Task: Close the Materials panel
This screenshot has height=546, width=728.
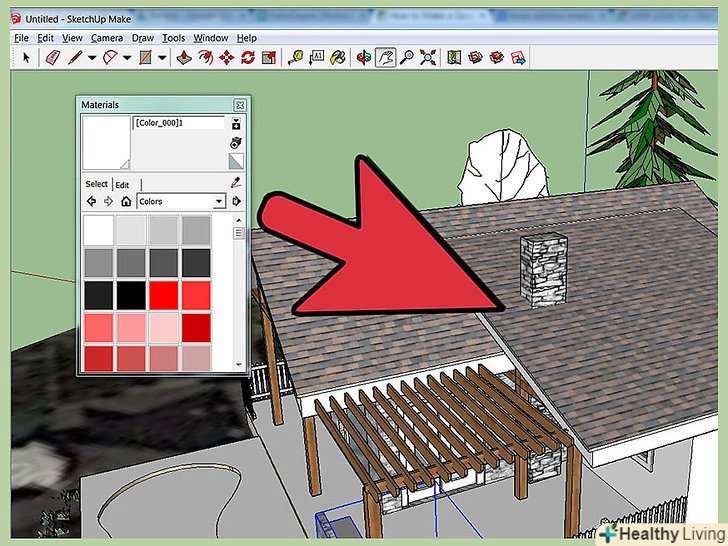Action: pos(240,105)
